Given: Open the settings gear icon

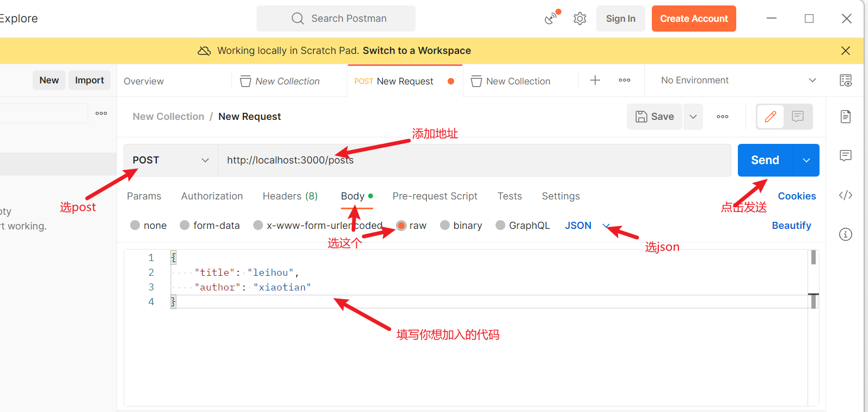Looking at the screenshot, I should click(x=580, y=19).
